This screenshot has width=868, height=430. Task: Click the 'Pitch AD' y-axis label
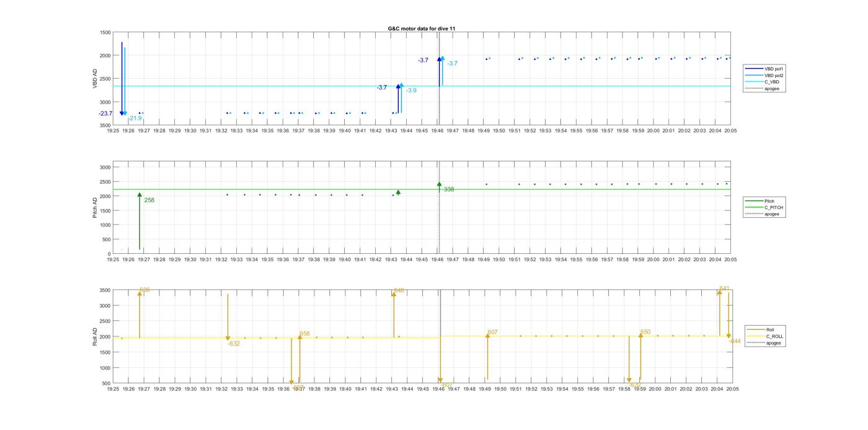pyautogui.click(x=95, y=208)
